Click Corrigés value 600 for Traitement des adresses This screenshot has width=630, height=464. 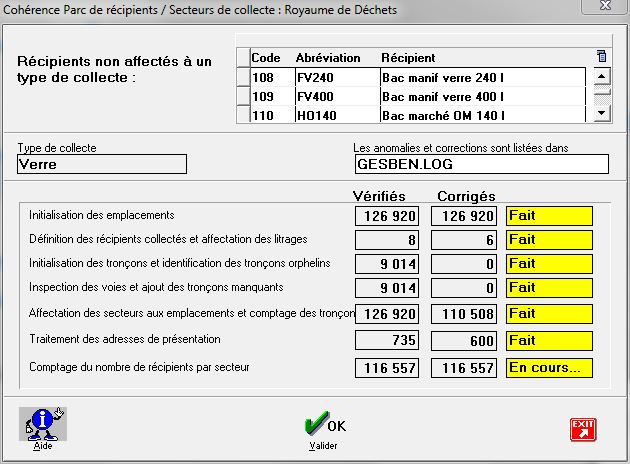pyautogui.click(x=464, y=341)
